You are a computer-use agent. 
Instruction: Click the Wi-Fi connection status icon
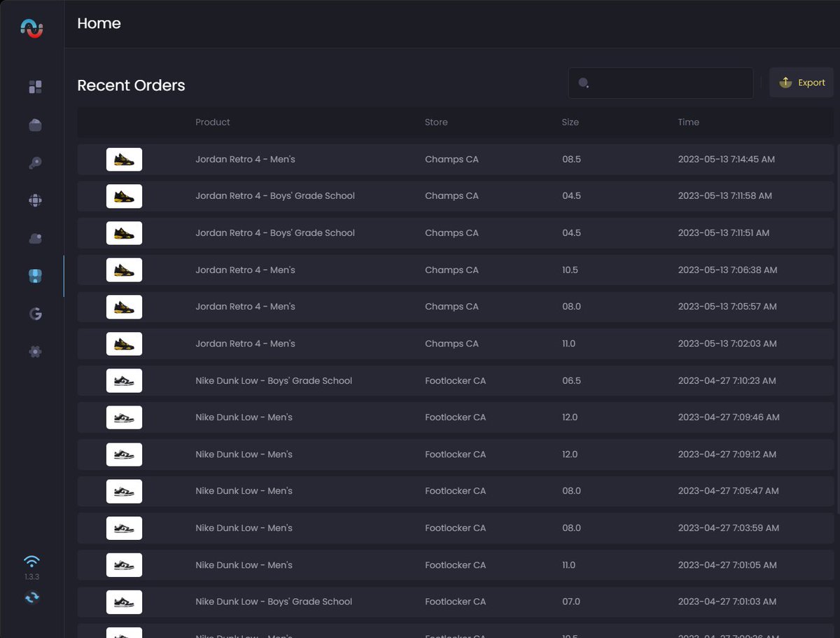click(31, 561)
